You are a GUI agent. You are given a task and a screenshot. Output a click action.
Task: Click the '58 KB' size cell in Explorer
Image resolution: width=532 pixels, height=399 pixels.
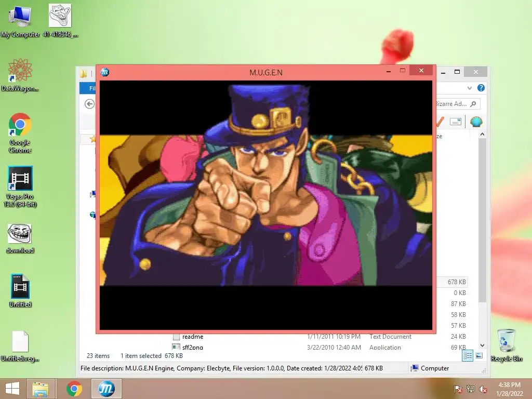click(x=458, y=314)
